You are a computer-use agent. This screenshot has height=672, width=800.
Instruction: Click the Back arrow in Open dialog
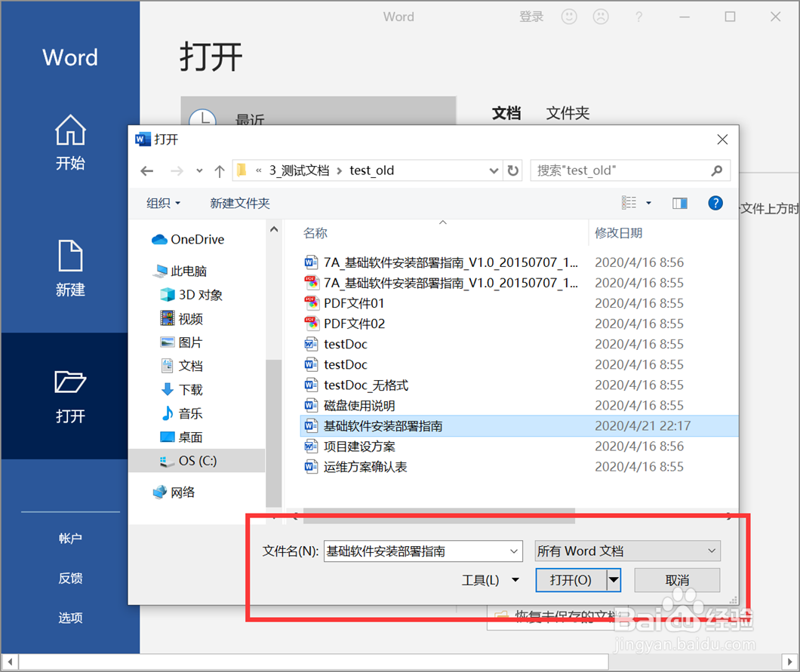pos(147,170)
